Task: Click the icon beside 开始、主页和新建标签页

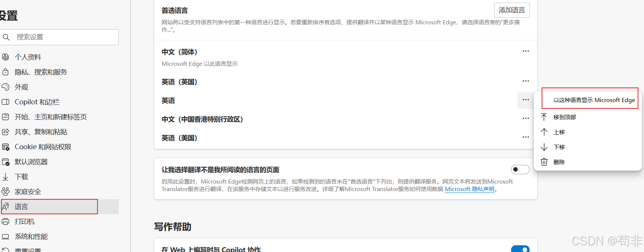Action: 5,117
